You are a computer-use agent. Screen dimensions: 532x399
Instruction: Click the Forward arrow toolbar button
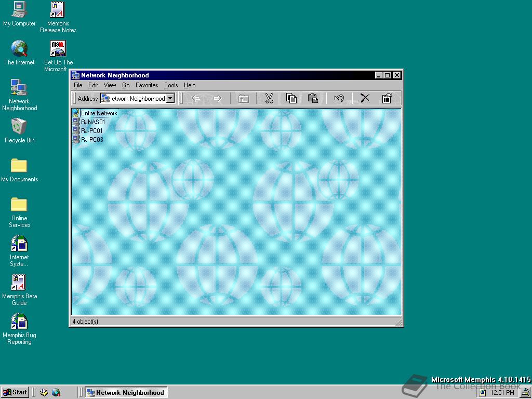pos(218,98)
